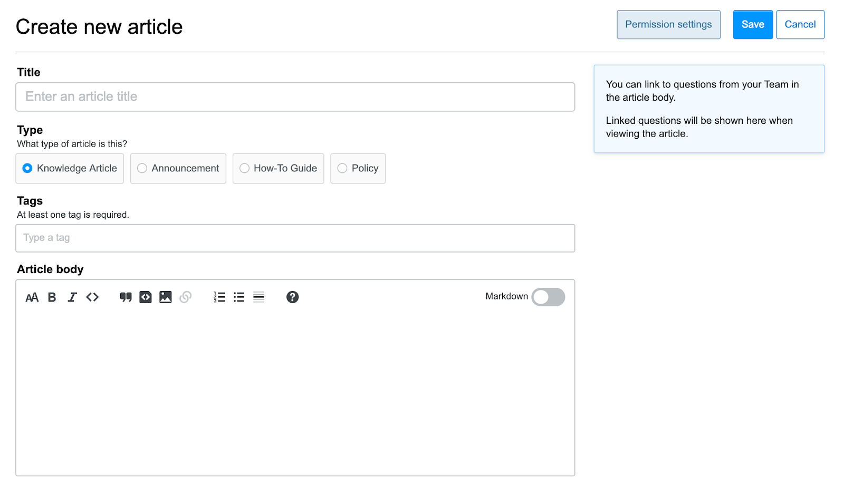Insert a blockquote in the article
The image size is (844, 504).
(126, 297)
